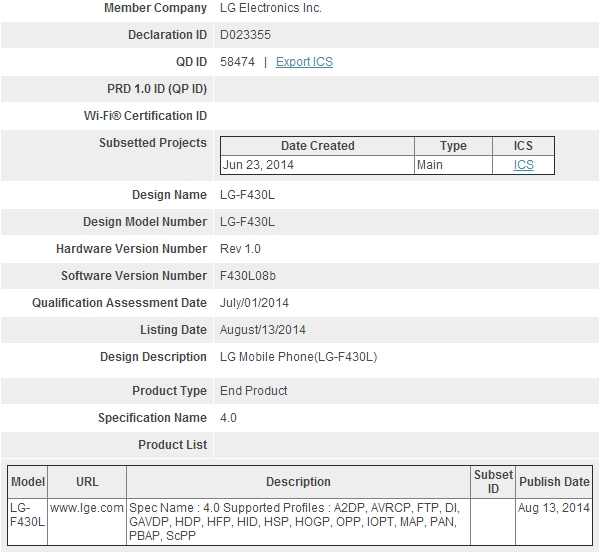The height and width of the screenshot is (554, 603).
Task: Select the Design Name value LG-F430L
Action: tap(247, 195)
